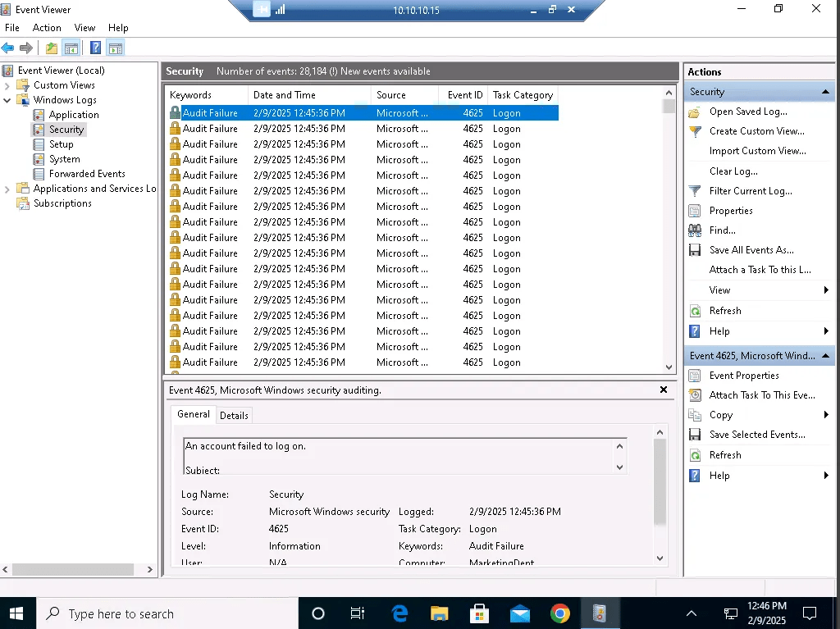Screen dimensions: 840x629
Task: Open the Chrome icon on the taskbar
Action: pyautogui.click(x=560, y=613)
